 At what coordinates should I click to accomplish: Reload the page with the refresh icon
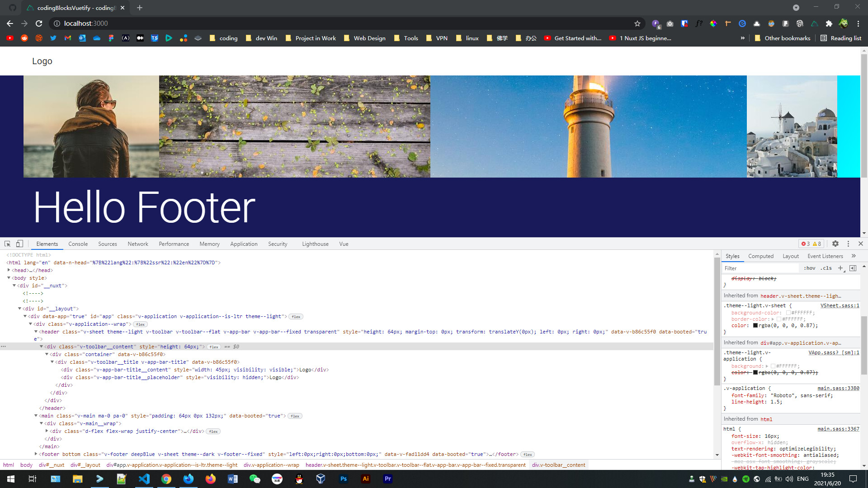tap(40, 23)
